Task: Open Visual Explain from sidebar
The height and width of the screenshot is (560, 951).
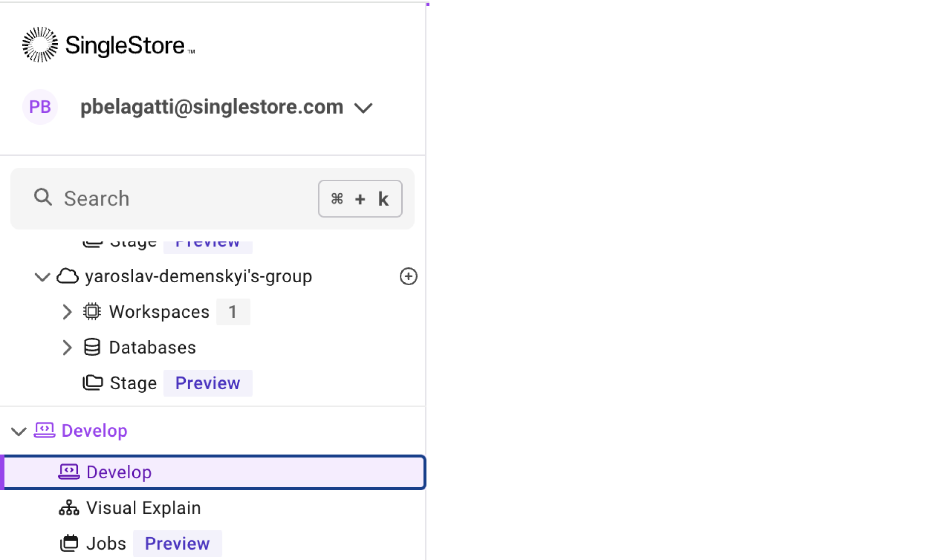Action: point(144,508)
